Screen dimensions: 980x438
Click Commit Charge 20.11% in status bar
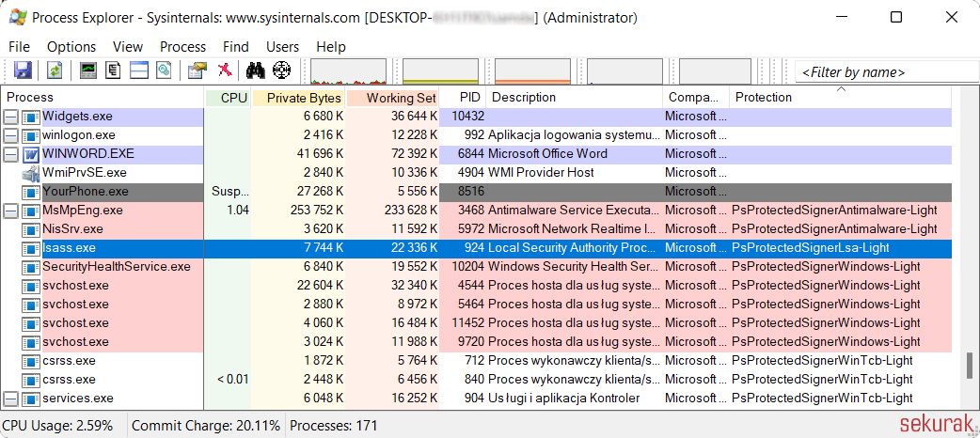tap(206, 426)
